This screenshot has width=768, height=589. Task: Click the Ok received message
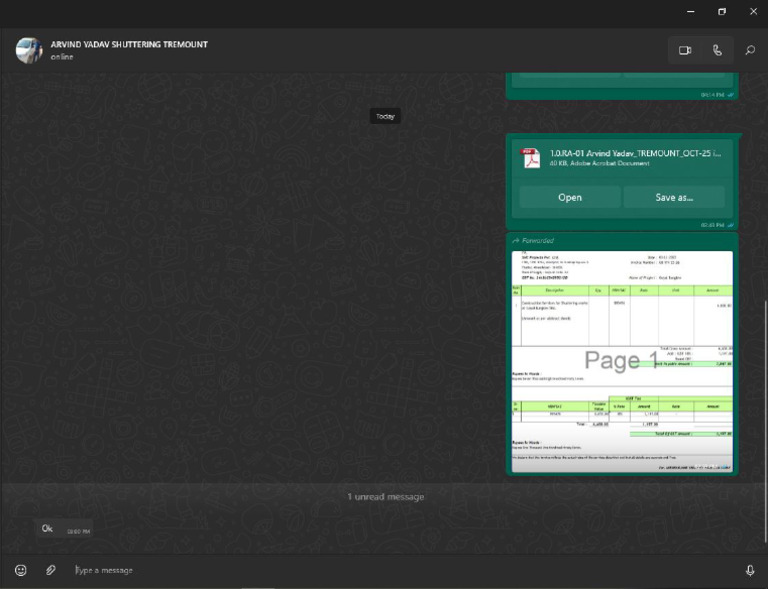point(64,529)
